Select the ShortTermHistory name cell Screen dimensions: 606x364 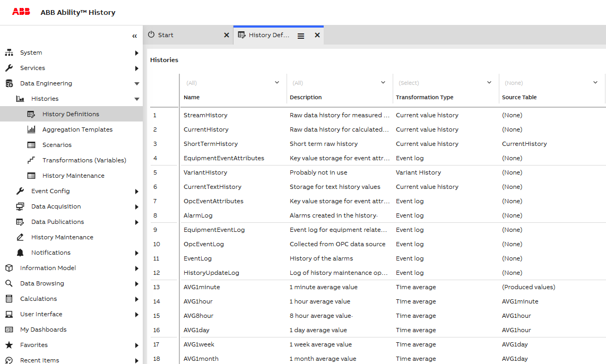211,144
